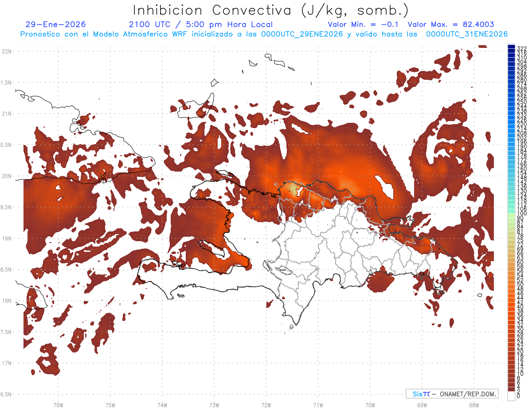Click the 19N latitude label
Viewport: 532px width, 411px height.
(7, 239)
